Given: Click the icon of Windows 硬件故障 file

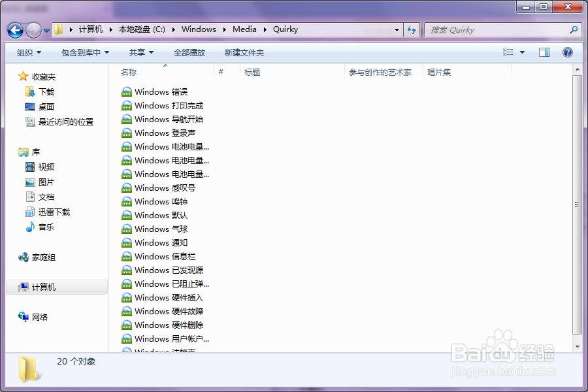Looking at the screenshot, I should point(127,312).
